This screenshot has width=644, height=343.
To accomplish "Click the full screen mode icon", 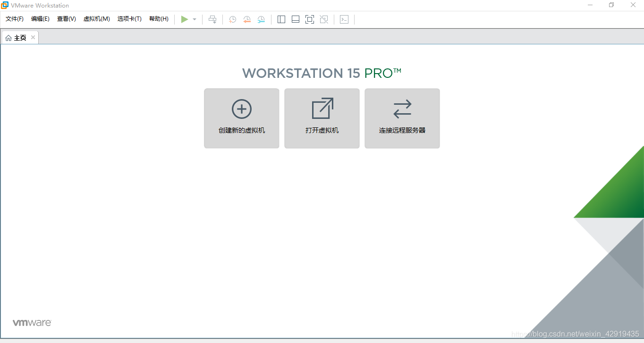I will pyautogui.click(x=310, y=19).
